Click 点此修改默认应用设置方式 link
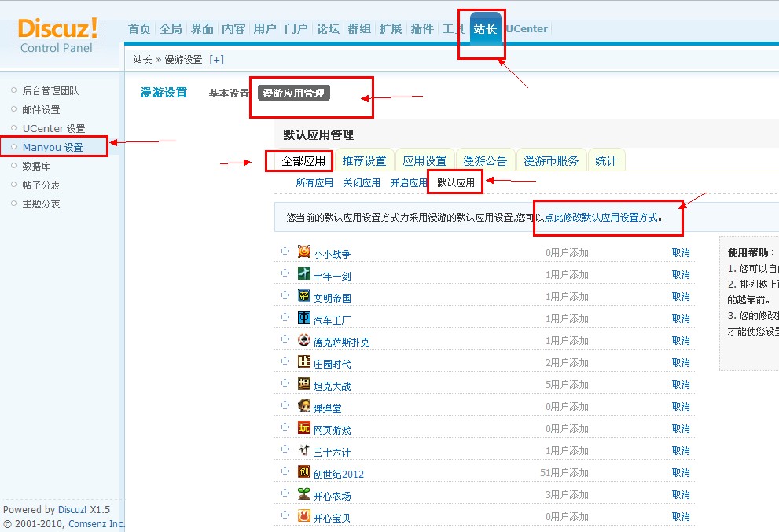 (601, 218)
